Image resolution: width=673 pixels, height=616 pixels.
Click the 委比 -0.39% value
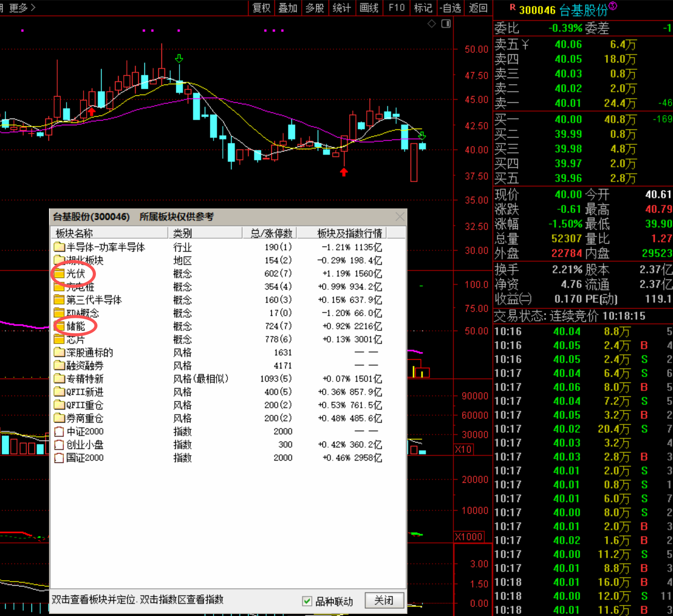565,28
